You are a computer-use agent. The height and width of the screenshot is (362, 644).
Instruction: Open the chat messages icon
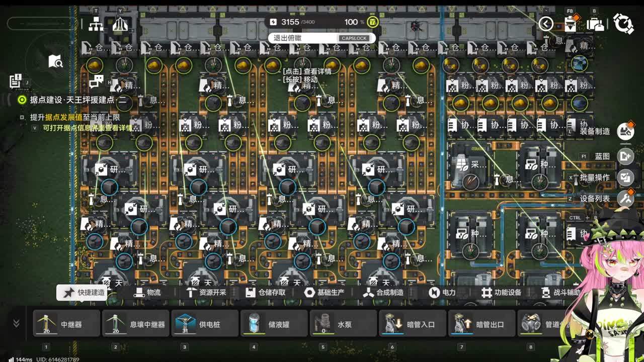click(96, 81)
